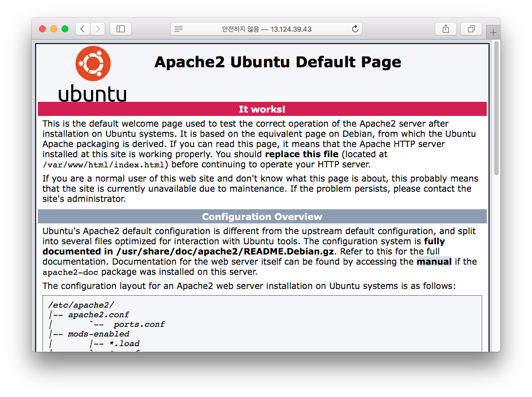Go forward to the next page

pos(98,29)
